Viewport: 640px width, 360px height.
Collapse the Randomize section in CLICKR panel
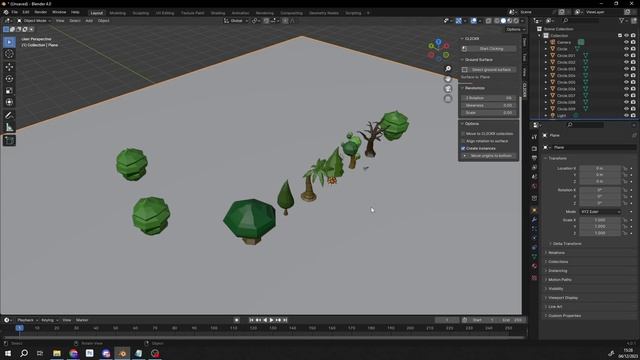coord(475,88)
